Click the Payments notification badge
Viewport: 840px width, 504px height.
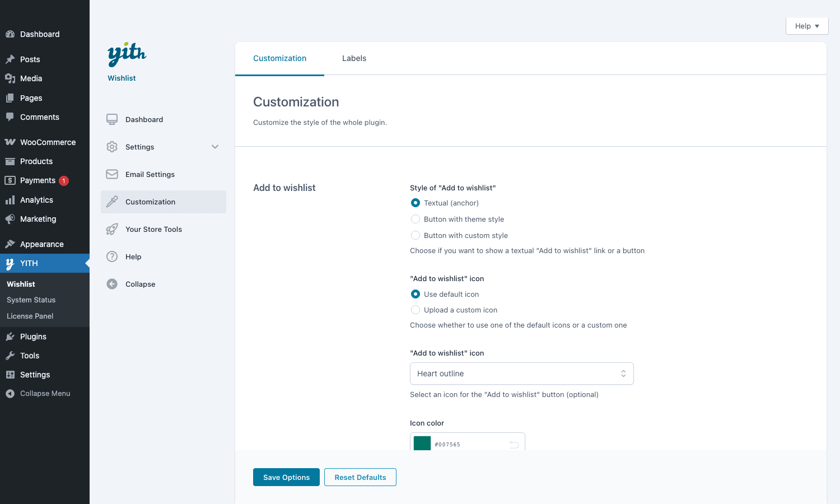[x=64, y=181]
